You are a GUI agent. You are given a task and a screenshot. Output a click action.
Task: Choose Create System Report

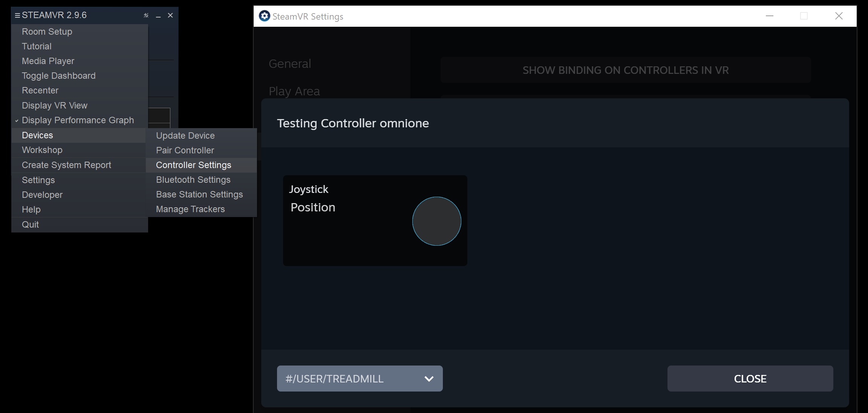79,165
